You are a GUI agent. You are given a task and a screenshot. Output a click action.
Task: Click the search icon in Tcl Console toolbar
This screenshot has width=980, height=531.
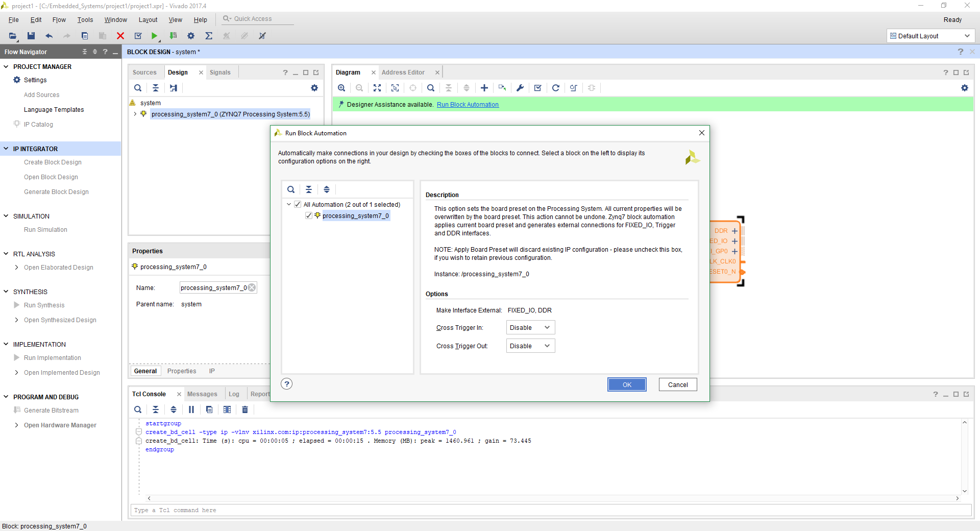[138, 409]
